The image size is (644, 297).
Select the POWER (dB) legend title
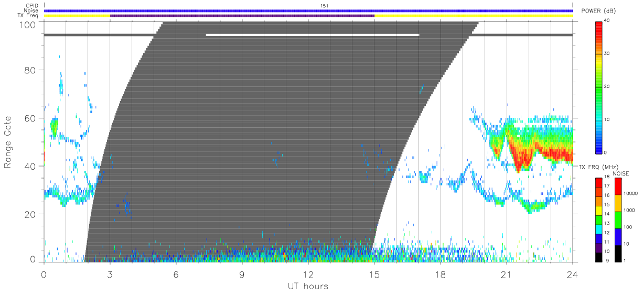[598, 11]
